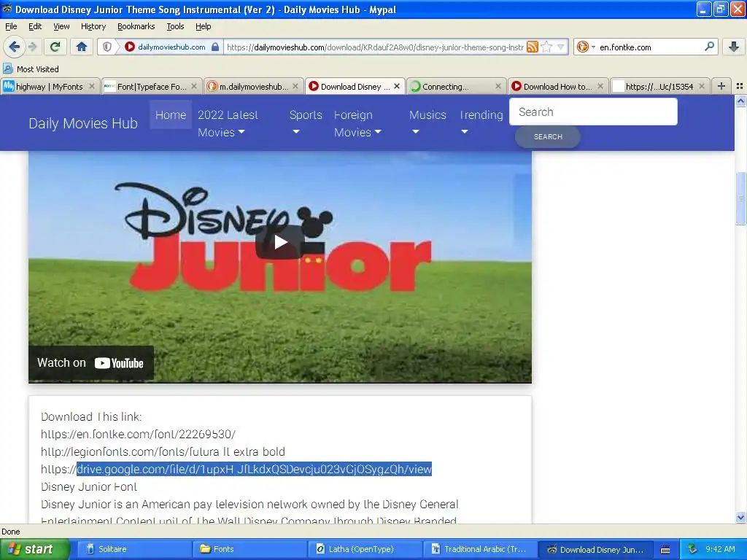This screenshot has width=747, height=560.
Task: Open the address bar history dropdown arrow
Action: point(561,47)
